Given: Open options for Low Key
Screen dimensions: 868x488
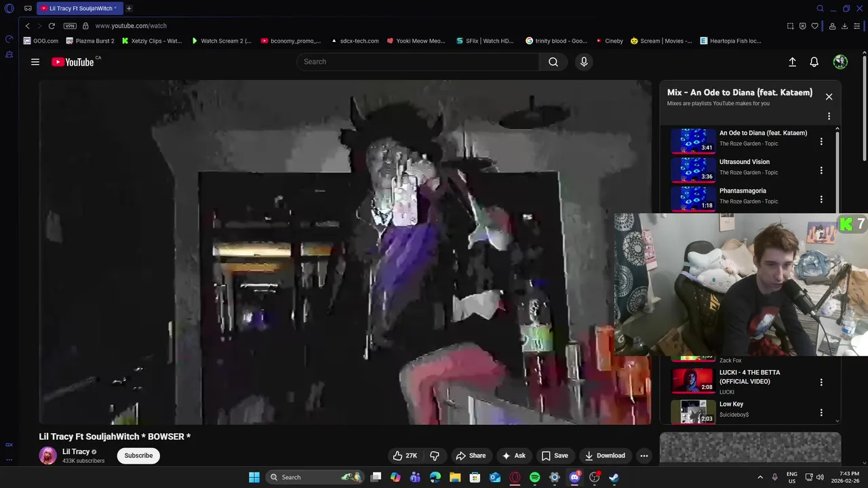Looking at the screenshot, I should pos(821,413).
